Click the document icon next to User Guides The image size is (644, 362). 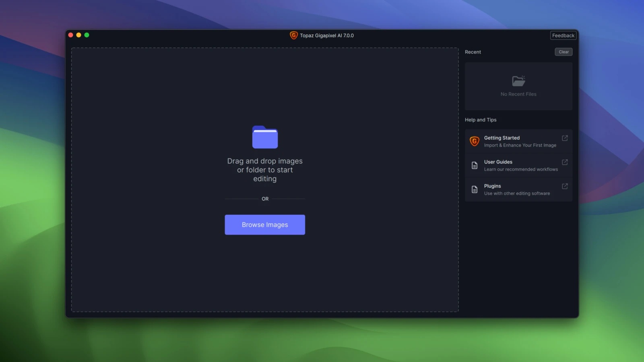[x=475, y=165]
